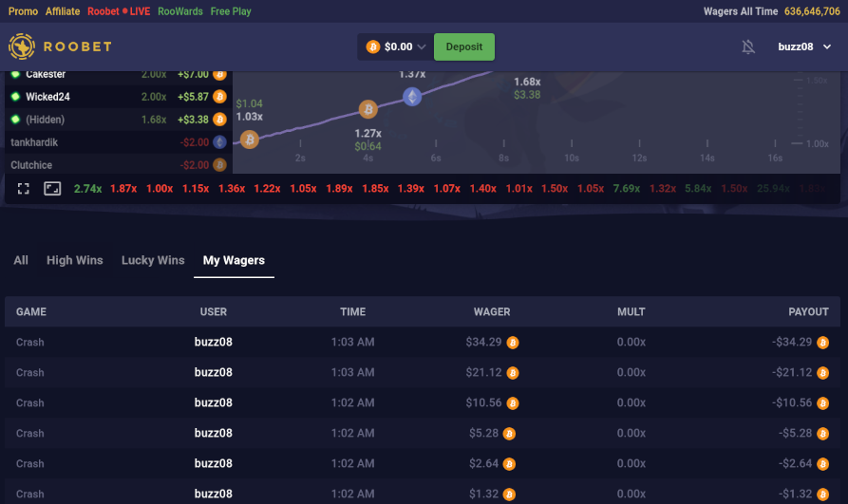Expand the buzz08 account menu
Screen dimensions: 848x504
tap(804, 47)
